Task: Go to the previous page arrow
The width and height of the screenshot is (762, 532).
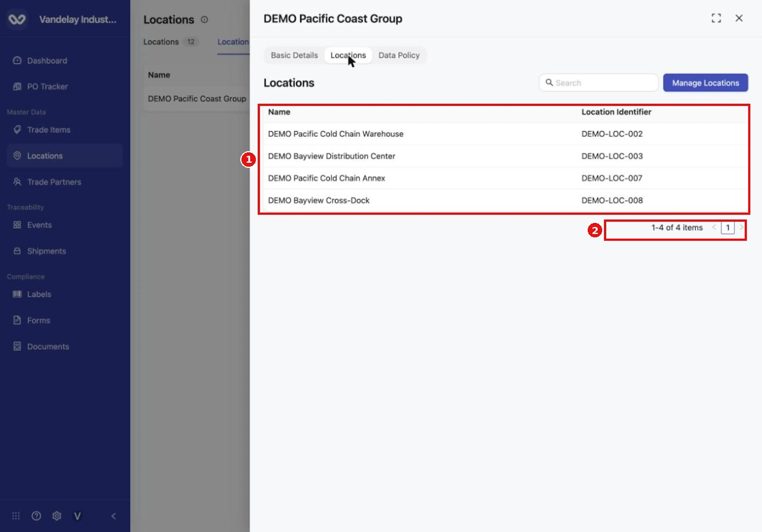Action: [714, 228]
